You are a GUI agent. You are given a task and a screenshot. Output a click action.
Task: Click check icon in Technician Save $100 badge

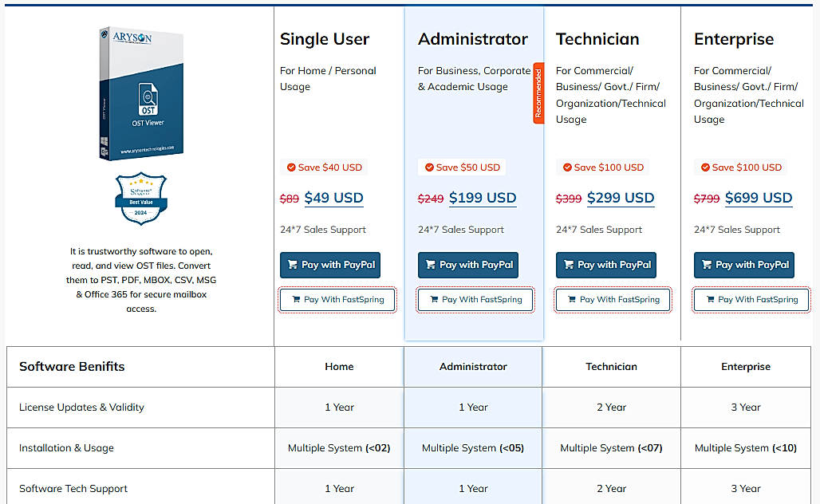pyautogui.click(x=567, y=167)
